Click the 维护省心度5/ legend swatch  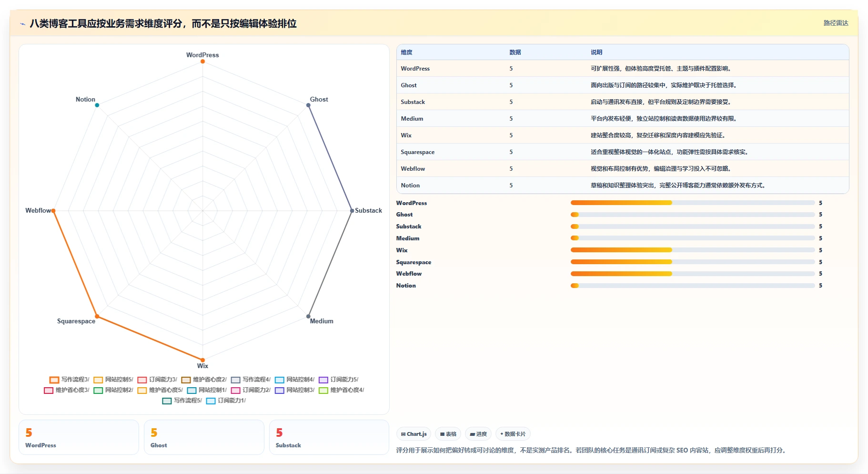point(142,391)
